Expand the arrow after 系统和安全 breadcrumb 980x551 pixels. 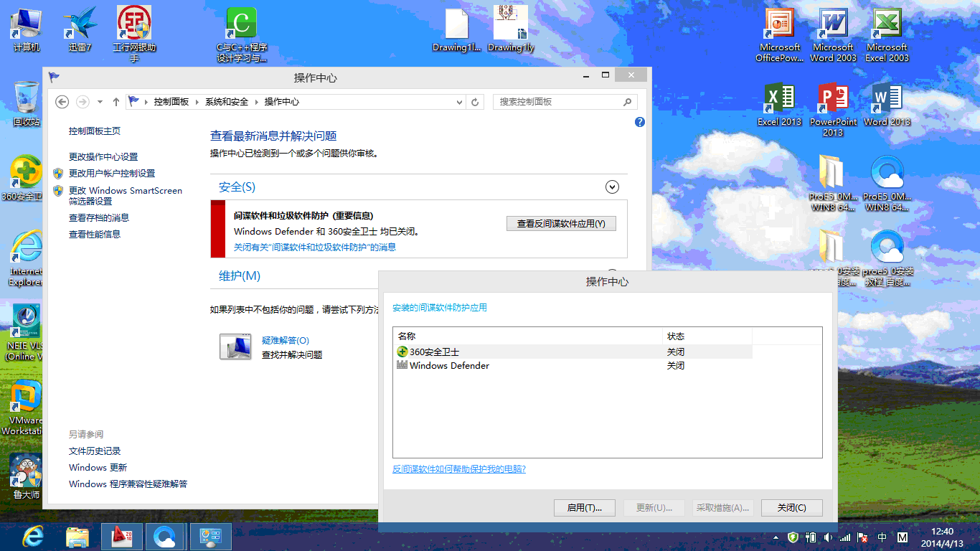point(256,102)
